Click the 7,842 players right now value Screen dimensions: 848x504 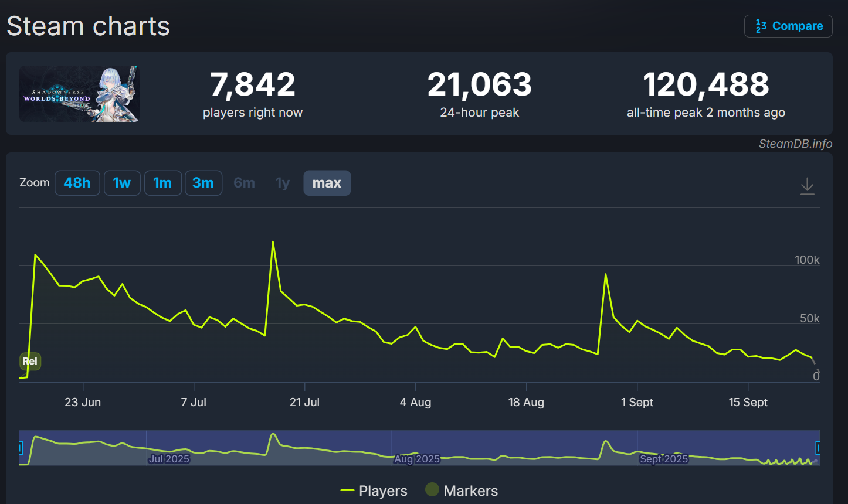[253, 84]
